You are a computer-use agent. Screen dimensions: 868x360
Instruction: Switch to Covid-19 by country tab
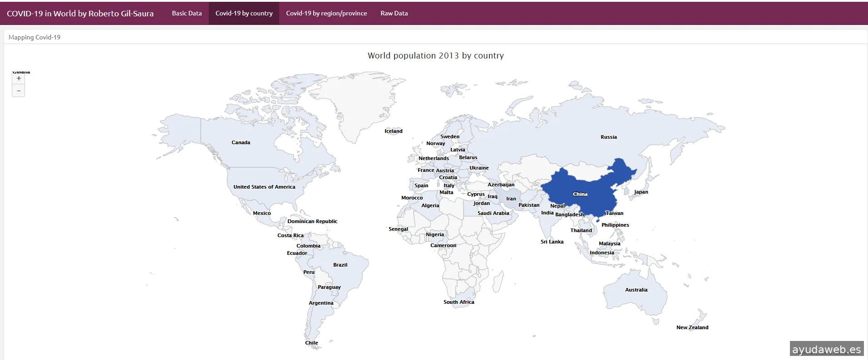coord(244,13)
